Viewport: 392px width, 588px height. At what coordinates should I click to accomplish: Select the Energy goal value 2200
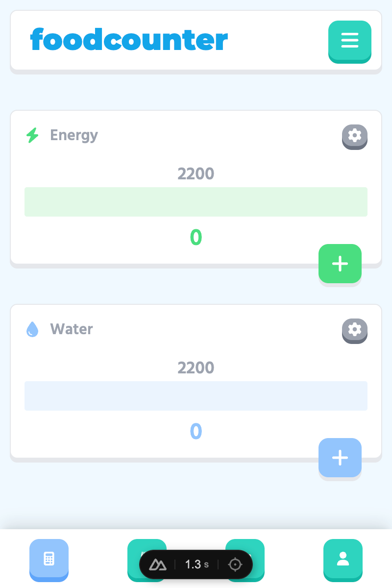point(196,173)
